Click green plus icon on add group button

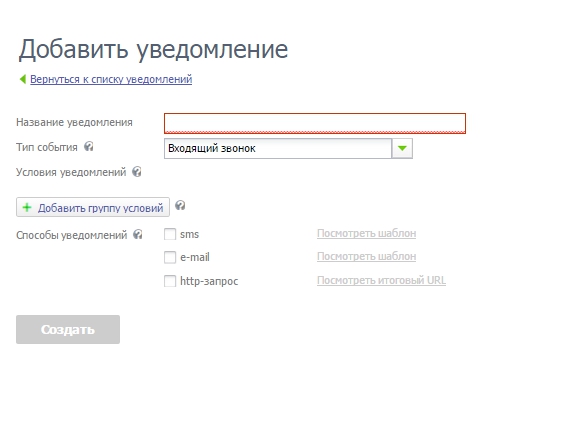coord(27,207)
